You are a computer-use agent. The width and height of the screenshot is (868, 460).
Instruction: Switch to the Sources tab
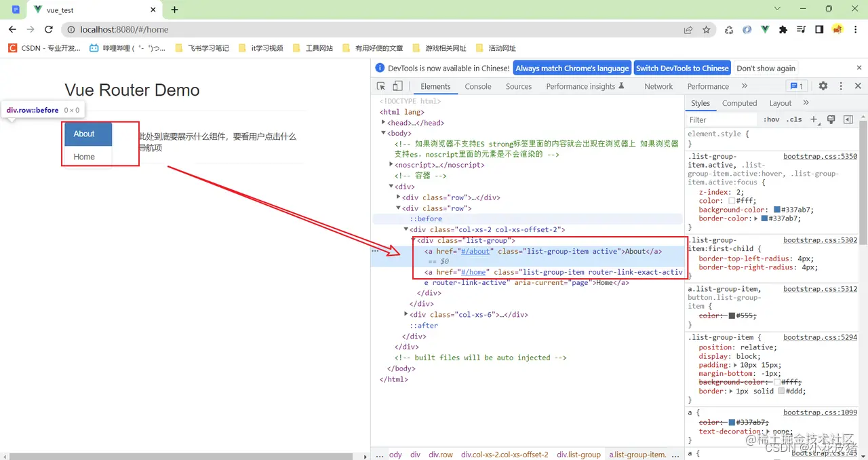pyautogui.click(x=519, y=86)
